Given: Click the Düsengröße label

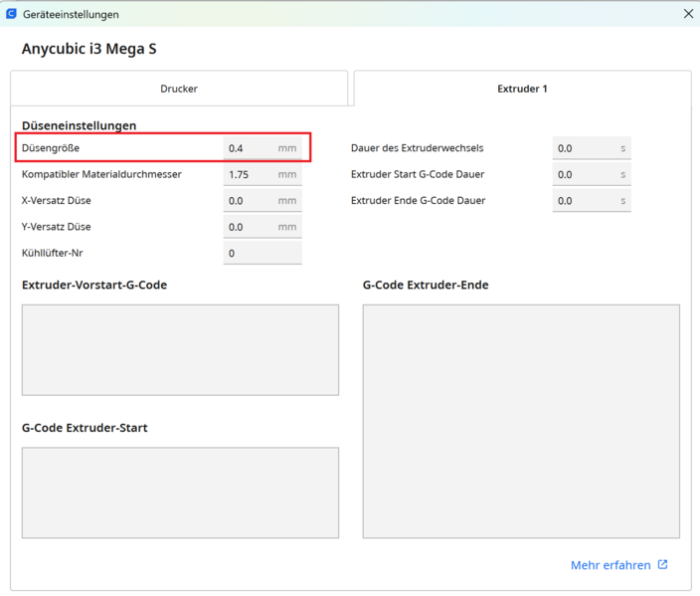Looking at the screenshot, I should (x=51, y=148).
